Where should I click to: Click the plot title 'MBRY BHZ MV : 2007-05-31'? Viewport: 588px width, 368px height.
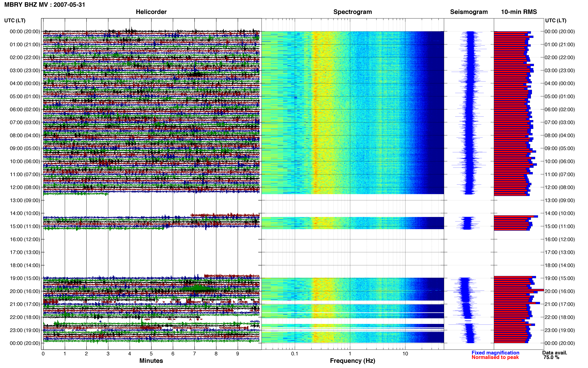pyautogui.click(x=45, y=5)
